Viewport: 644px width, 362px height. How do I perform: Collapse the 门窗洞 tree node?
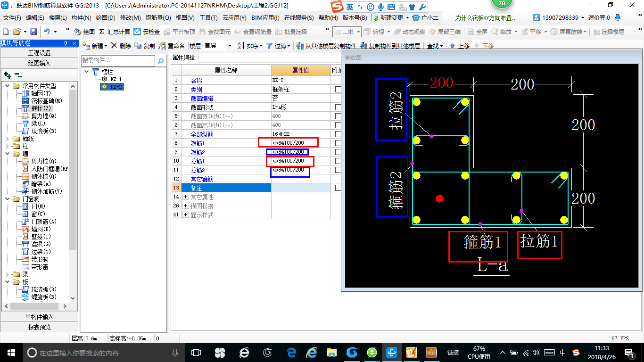[x=7, y=199]
